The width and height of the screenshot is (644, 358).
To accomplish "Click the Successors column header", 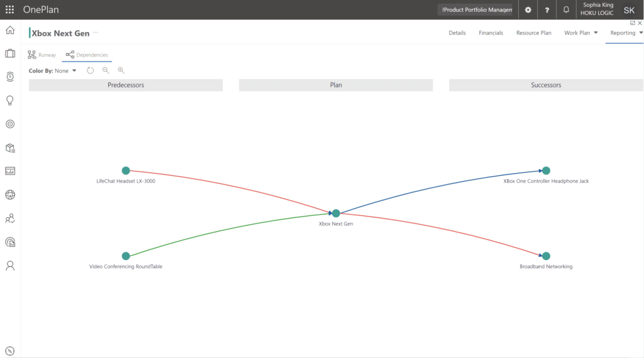I will point(546,85).
